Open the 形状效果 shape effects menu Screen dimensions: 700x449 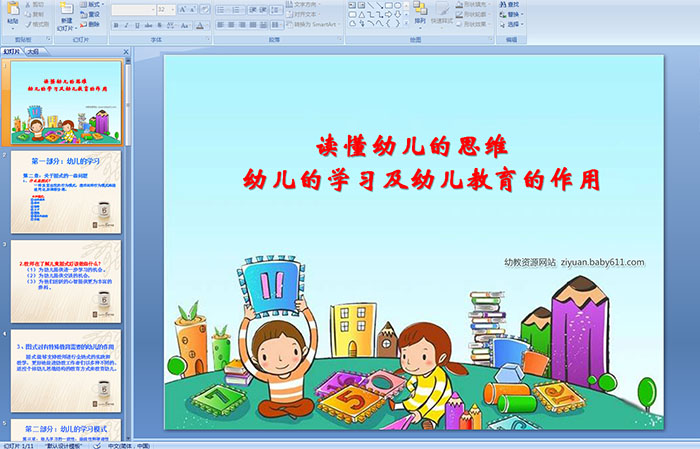pyautogui.click(x=472, y=24)
